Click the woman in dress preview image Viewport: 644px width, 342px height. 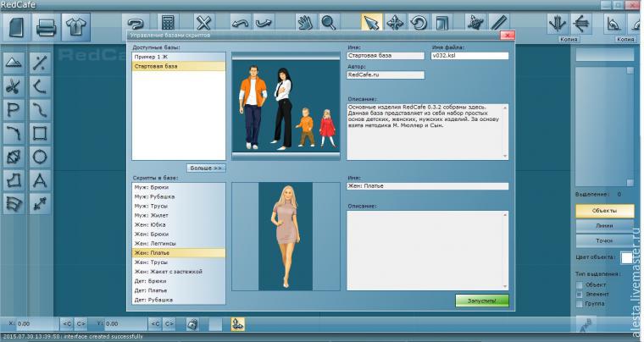coord(286,237)
